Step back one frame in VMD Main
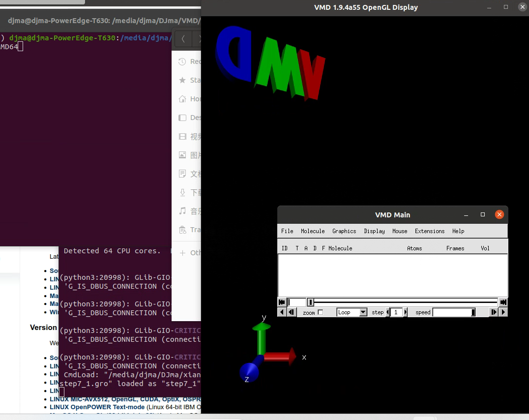 tap(290, 312)
